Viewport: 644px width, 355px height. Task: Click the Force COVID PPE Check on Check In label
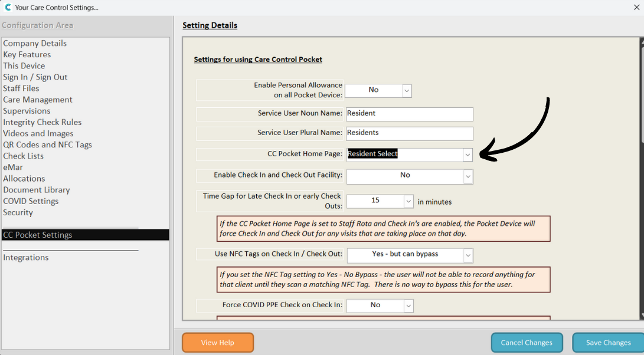(x=282, y=304)
